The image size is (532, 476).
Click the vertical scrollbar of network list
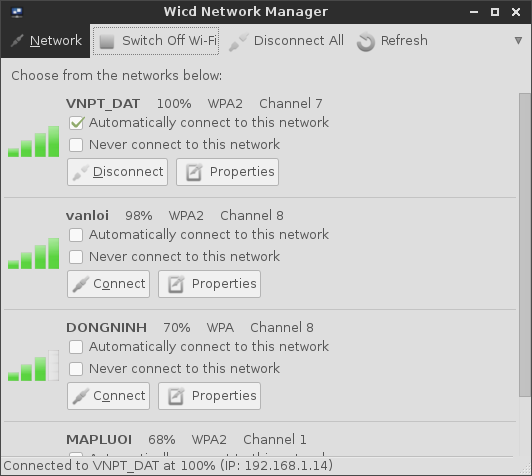(x=525, y=244)
